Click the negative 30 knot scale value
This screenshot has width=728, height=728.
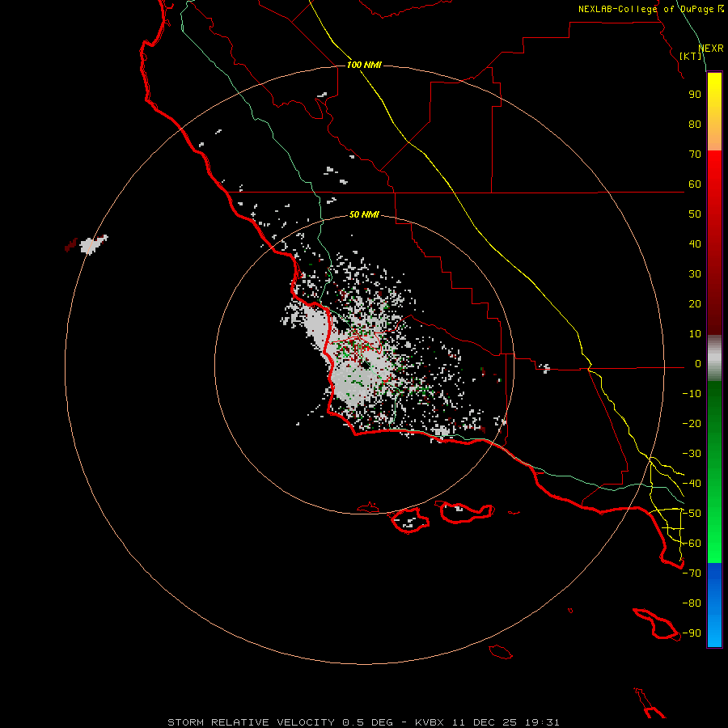point(692,454)
